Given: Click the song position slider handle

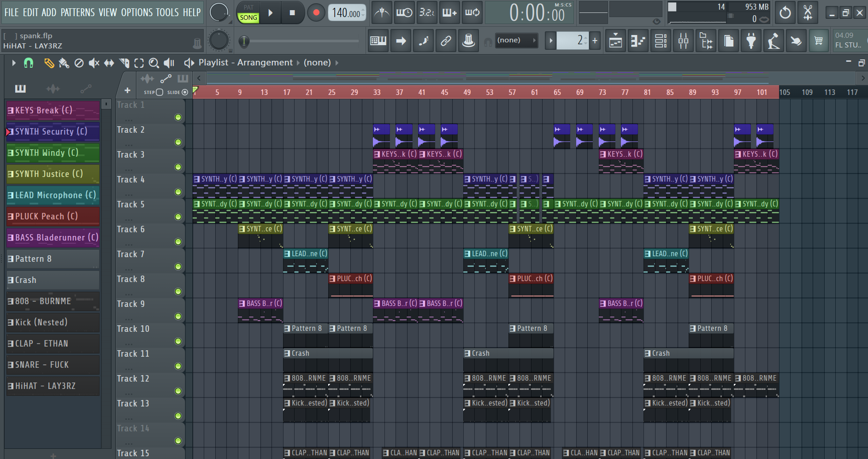Looking at the screenshot, I should pos(244,41).
